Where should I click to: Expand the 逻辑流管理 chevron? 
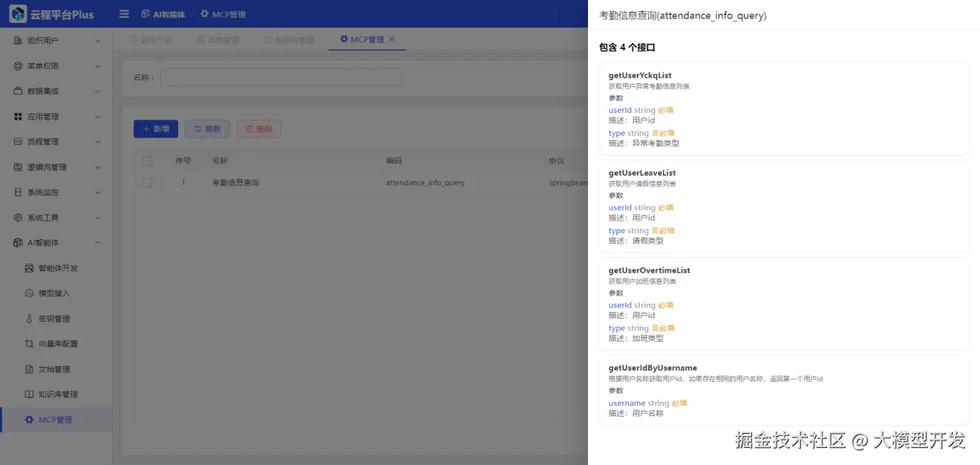(98, 167)
